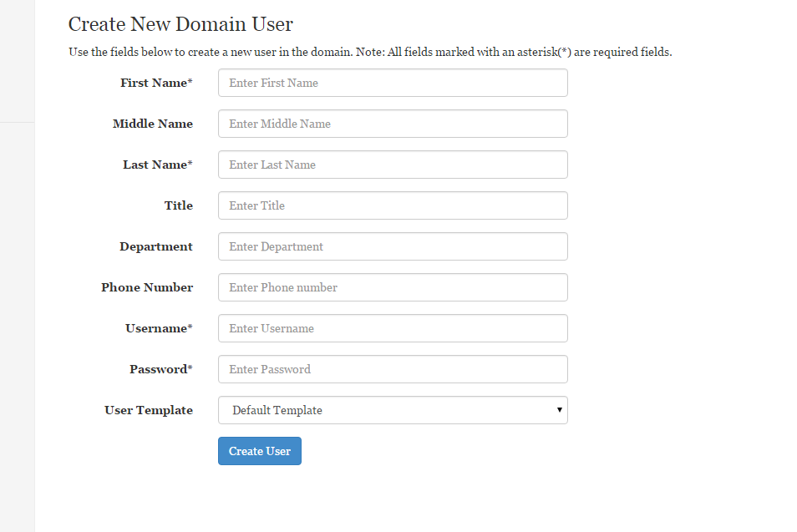Select the Last Name* label text
This screenshot has height=532, width=797.
158,165
